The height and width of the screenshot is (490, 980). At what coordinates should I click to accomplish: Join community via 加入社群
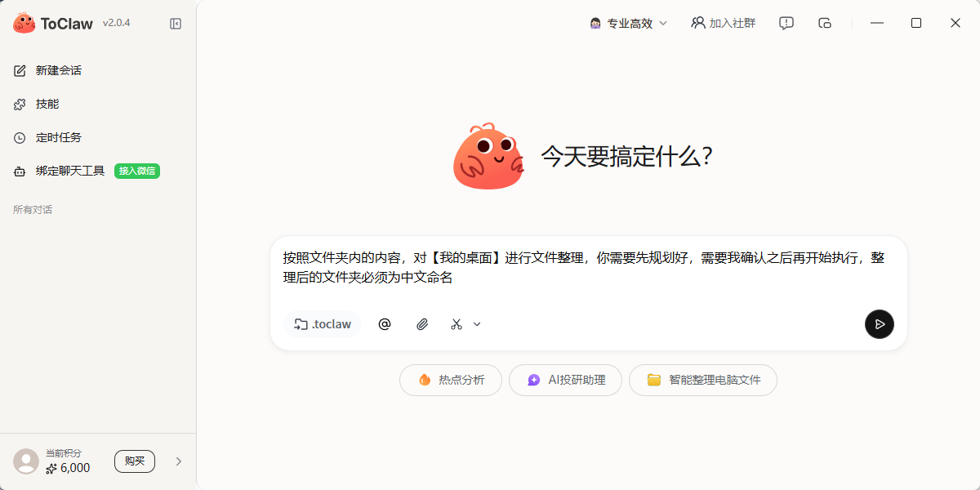(723, 23)
